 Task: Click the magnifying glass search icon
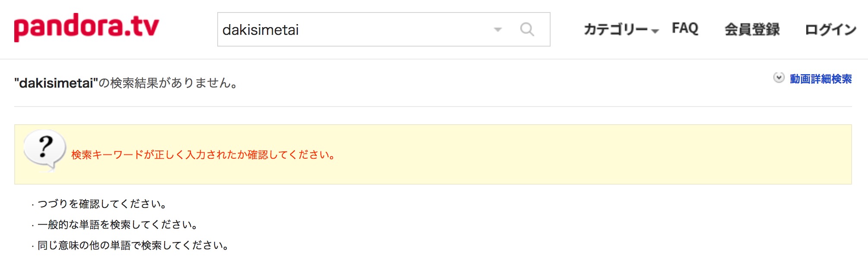point(527,30)
